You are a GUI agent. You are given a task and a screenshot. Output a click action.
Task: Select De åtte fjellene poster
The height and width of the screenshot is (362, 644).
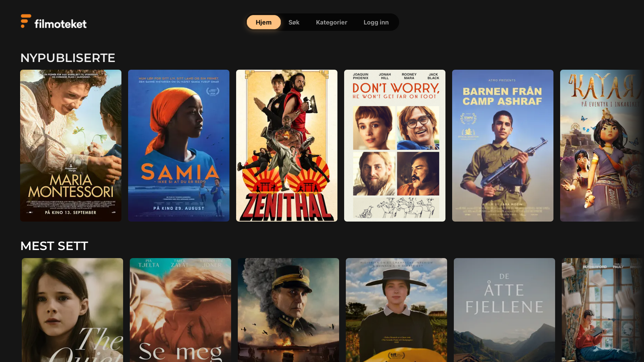[504, 310]
